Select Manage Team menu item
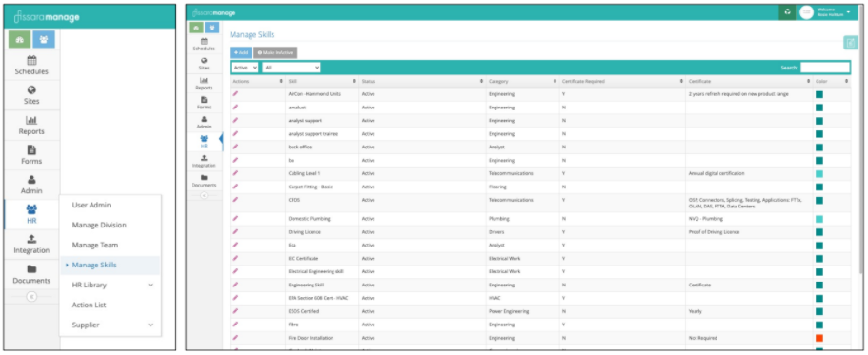868x355 pixels. [94, 245]
